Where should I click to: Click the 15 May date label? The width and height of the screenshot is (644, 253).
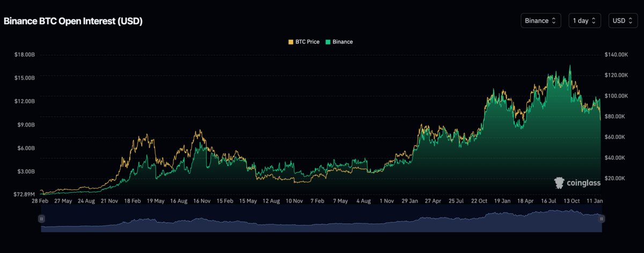tap(248, 201)
